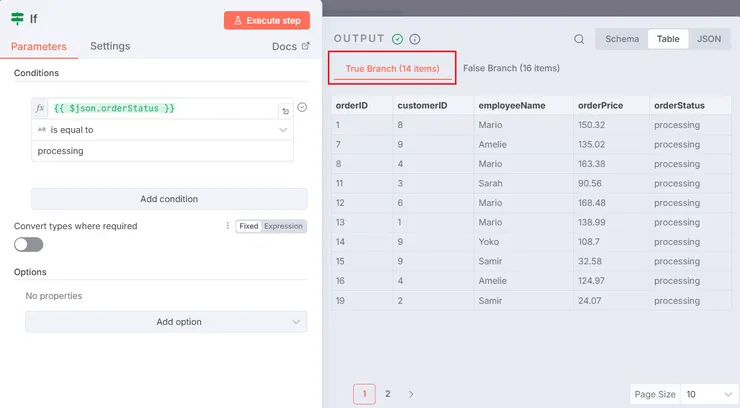The width and height of the screenshot is (740, 408).
Task: Click the green output success checkmark
Action: point(398,39)
